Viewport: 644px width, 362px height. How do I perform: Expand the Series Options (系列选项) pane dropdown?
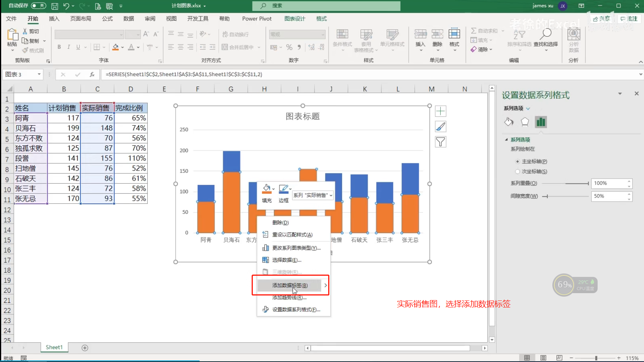[x=528, y=108]
